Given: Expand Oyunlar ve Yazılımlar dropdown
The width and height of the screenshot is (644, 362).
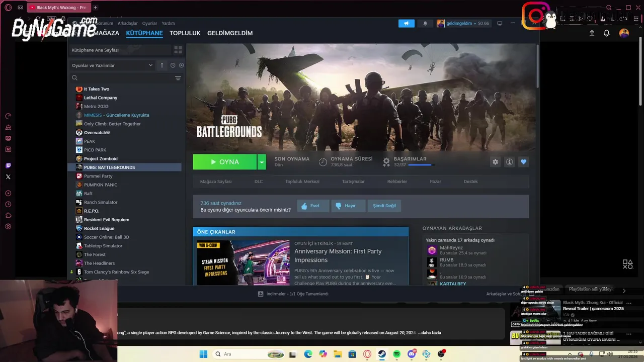Looking at the screenshot, I should [112, 65].
